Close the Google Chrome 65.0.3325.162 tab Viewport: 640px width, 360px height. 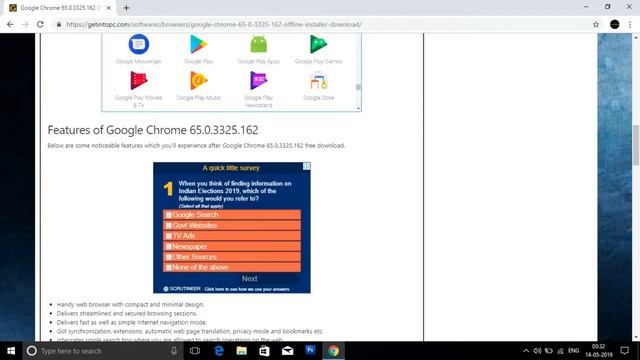tap(109, 8)
